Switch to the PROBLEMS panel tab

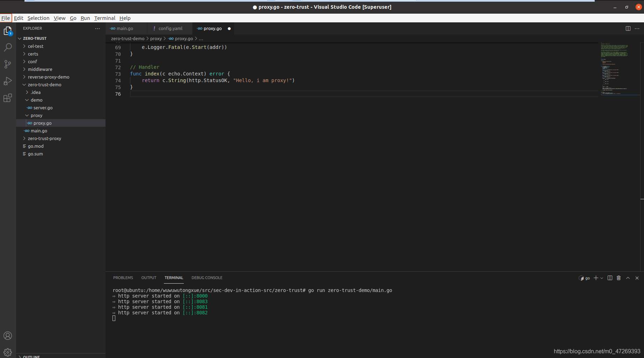click(123, 278)
